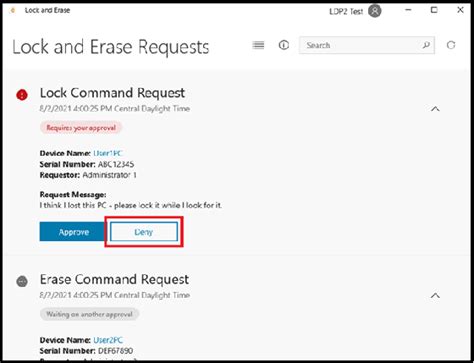The width and height of the screenshot is (474, 363).
Task: Select the 'Lock Command Request' heading
Action: [x=112, y=93]
